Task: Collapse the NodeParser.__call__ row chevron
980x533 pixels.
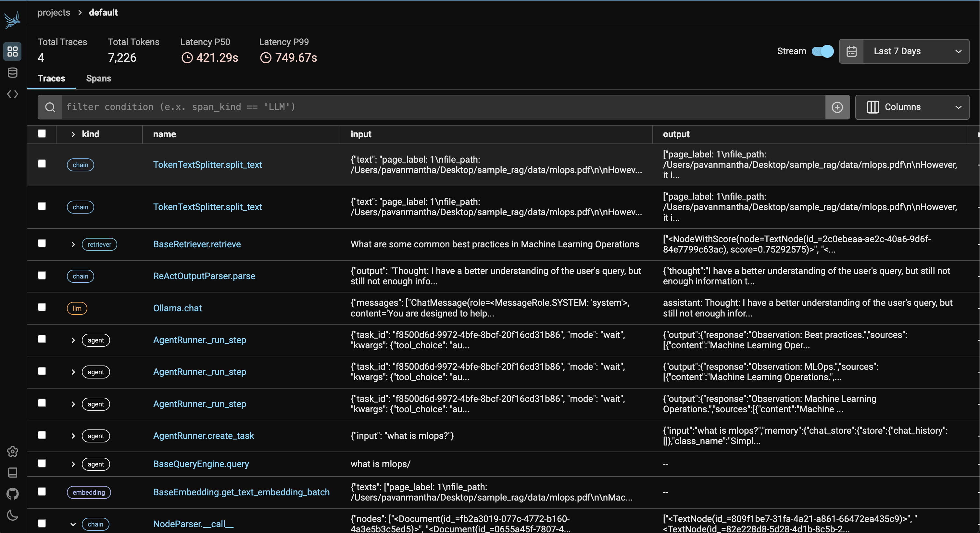Action: pos(73,524)
